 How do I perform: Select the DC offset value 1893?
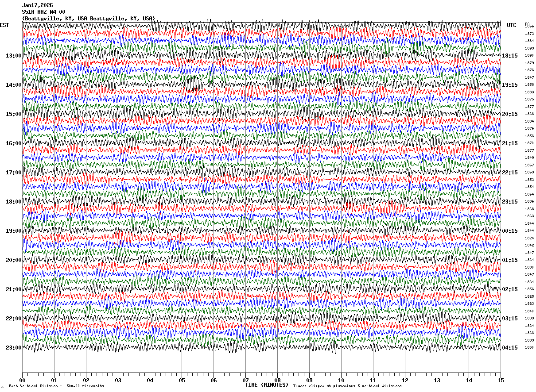[529, 48]
